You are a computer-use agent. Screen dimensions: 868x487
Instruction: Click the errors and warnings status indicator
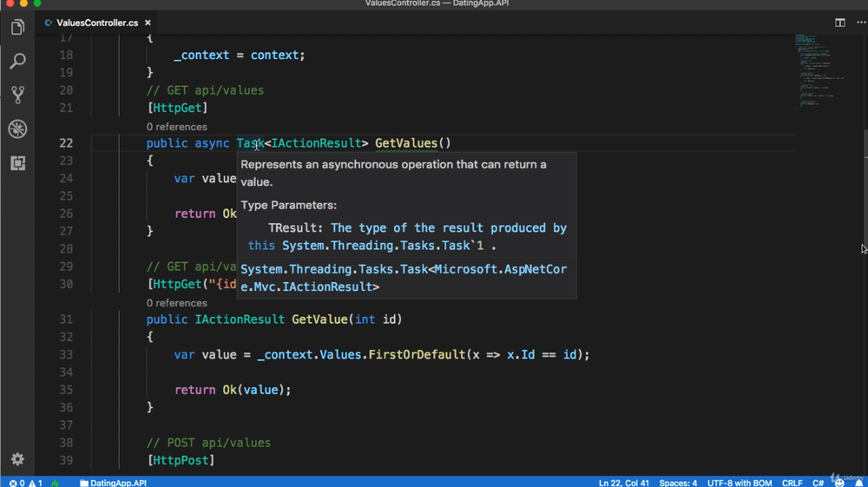(26, 483)
